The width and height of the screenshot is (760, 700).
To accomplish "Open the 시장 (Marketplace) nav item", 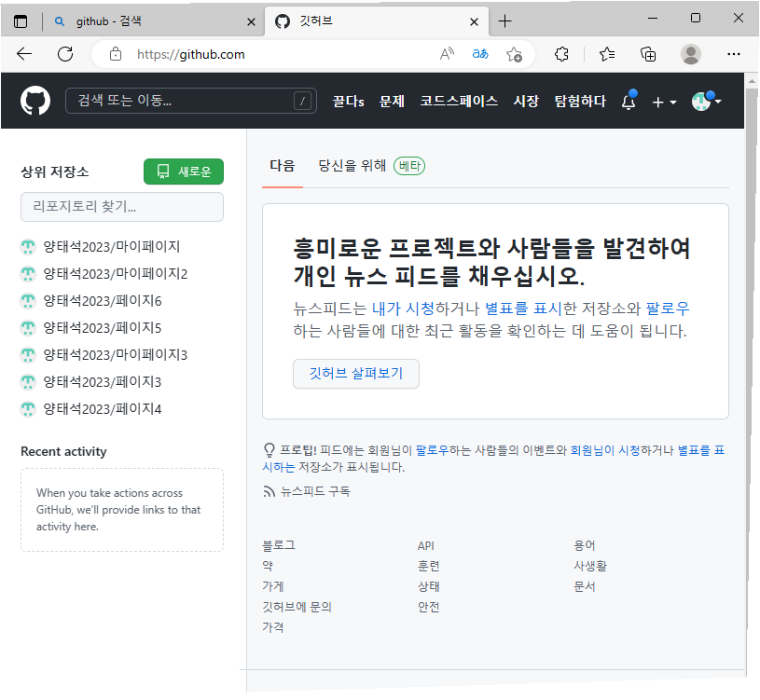I will pyautogui.click(x=526, y=101).
